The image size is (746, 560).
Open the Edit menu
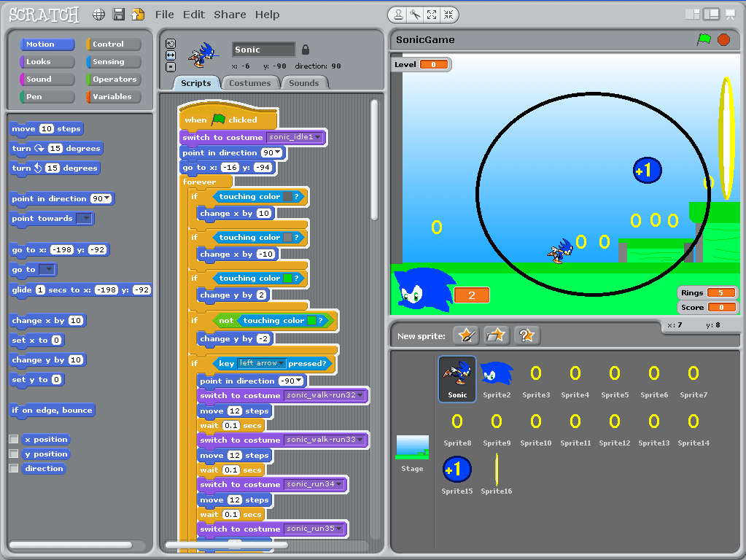click(194, 15)
